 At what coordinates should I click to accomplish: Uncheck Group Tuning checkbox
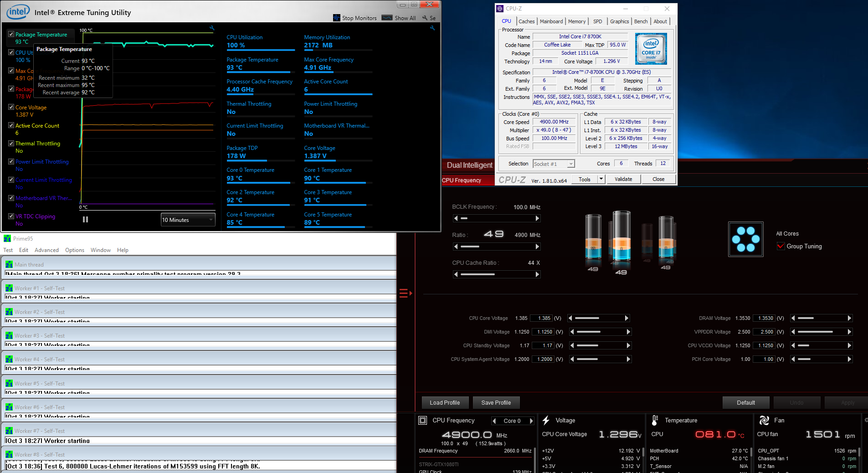click(x=781, y=246)
